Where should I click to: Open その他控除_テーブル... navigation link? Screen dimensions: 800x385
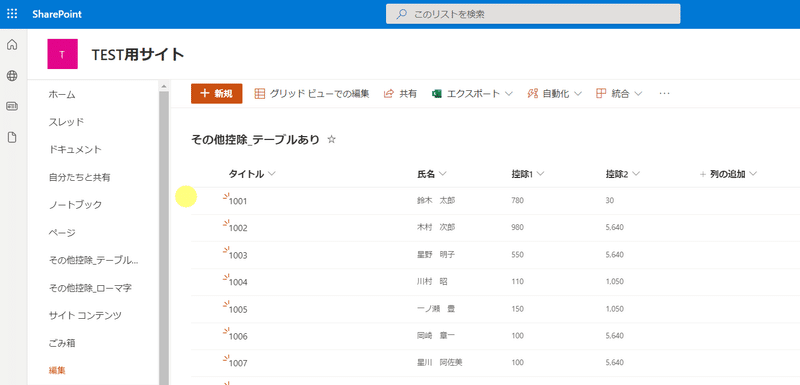point(93,260)
